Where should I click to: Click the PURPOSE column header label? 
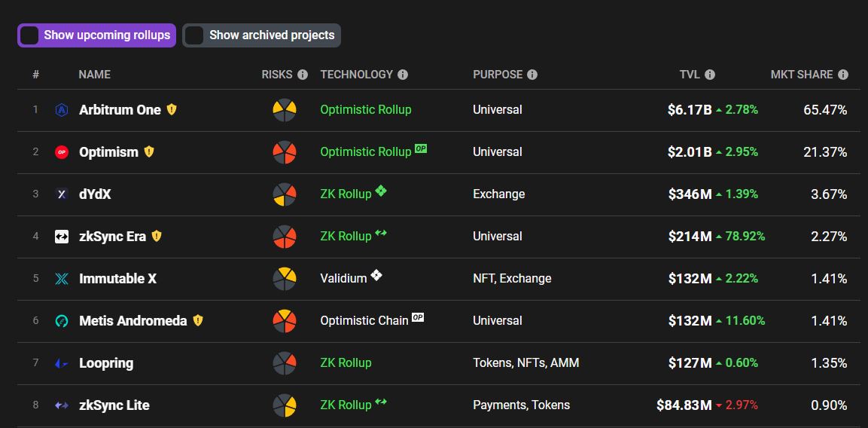(498, 75)
